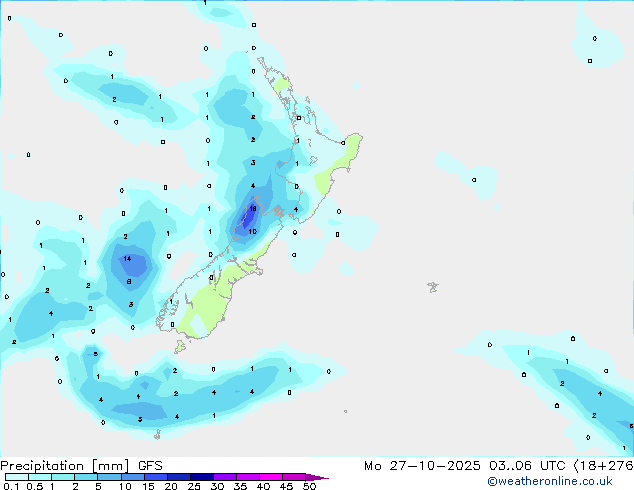The width and height of the screenshot is (634, 490).
Task: Click Stewart Island south of South Island
Action: point(181,346)
